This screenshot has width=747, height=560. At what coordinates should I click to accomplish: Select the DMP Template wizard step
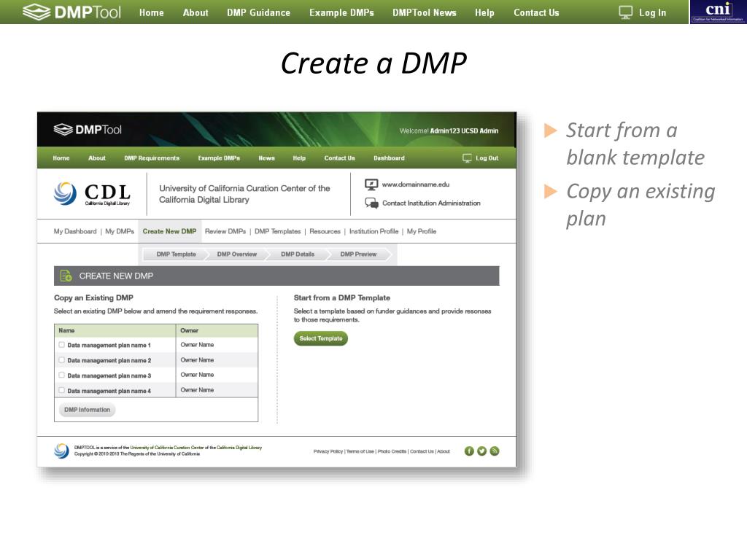tap(177, 254)
